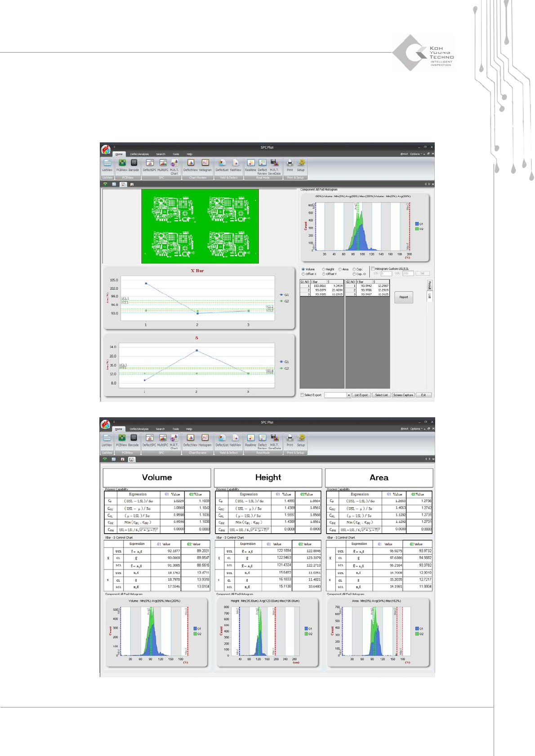Open YieldView in the upper window ribbon

pos(236,165)
